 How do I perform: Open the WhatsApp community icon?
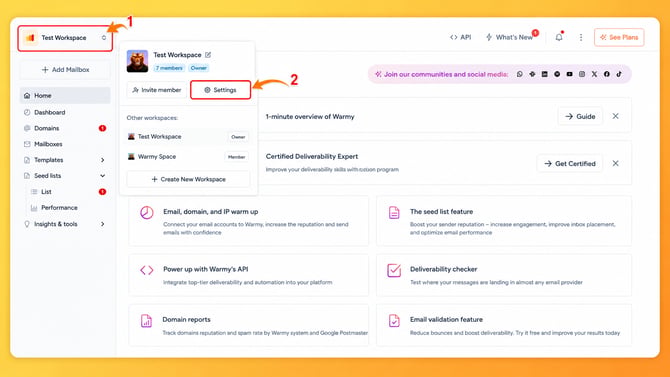[x=520, y=74]
